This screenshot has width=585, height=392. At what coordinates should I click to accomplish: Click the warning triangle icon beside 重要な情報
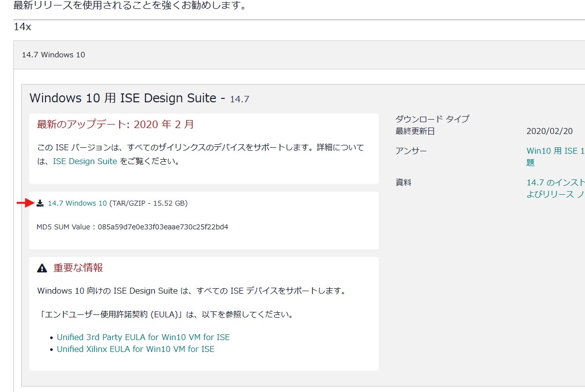(x=42, y=268)
